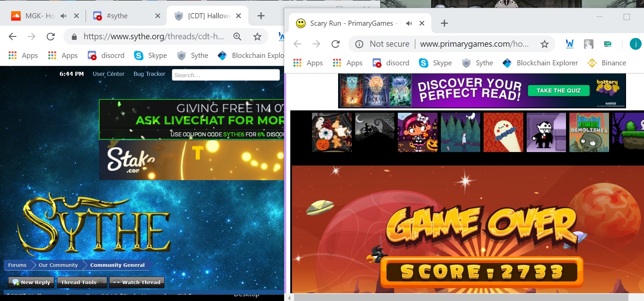Open a new tab in the Sythe window
Viewport: 644px width, 301px height.
pos(261,16)
